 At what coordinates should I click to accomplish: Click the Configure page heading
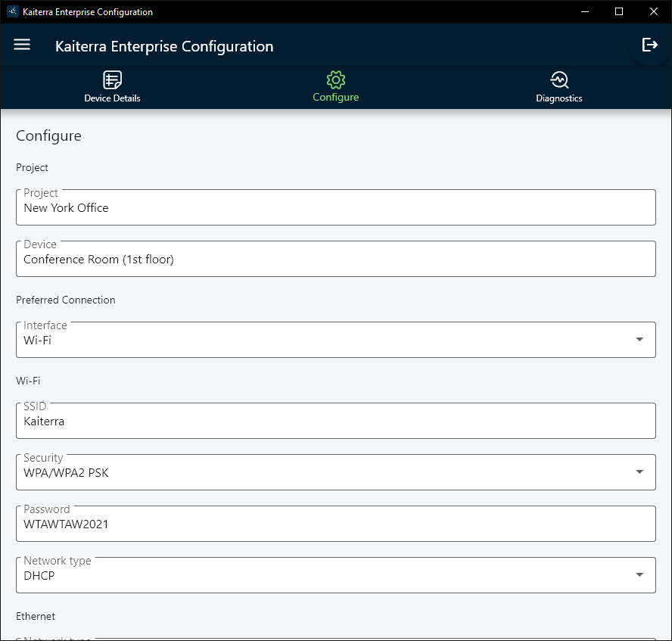(x=48, y=135)
